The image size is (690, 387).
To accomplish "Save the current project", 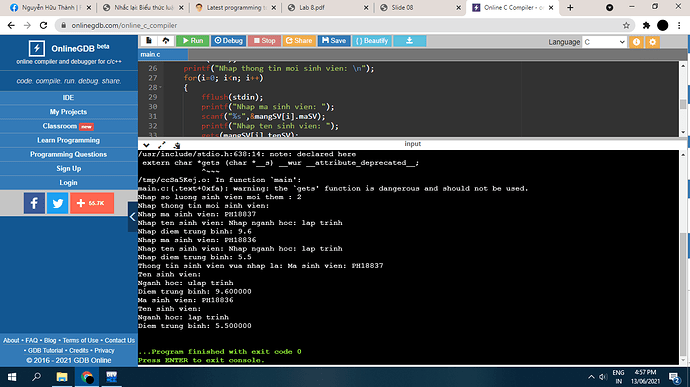I will (x=334, y=41).
